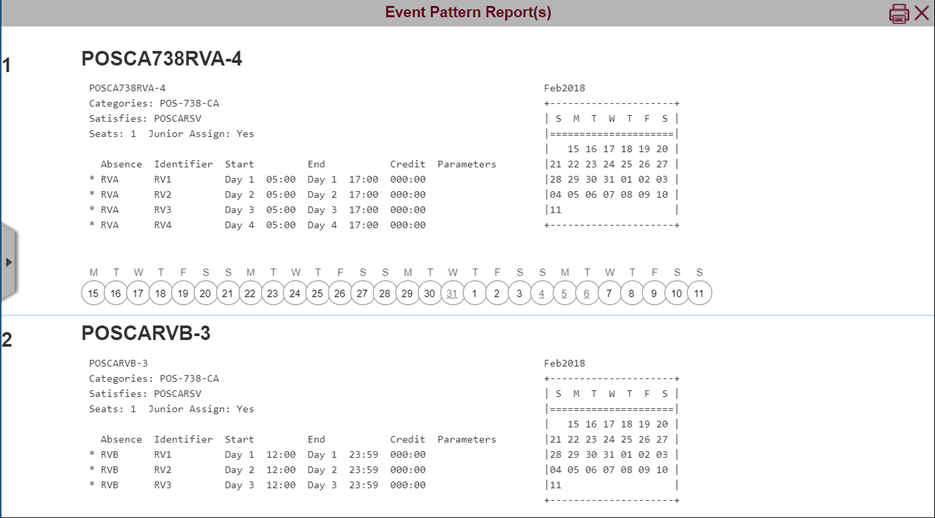Select day 27 circle in timeline
Image resolution: width=935 pixels, height=518 pixels.
(363, 293)
